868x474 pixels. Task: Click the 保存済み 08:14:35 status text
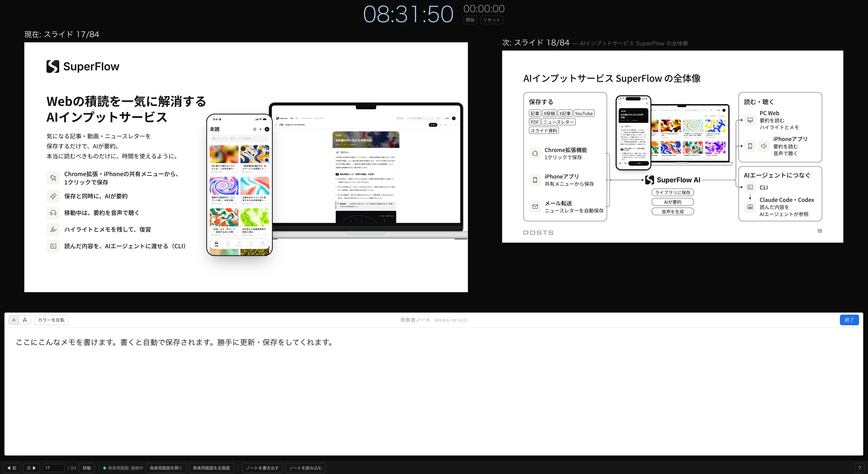point(451,320)
